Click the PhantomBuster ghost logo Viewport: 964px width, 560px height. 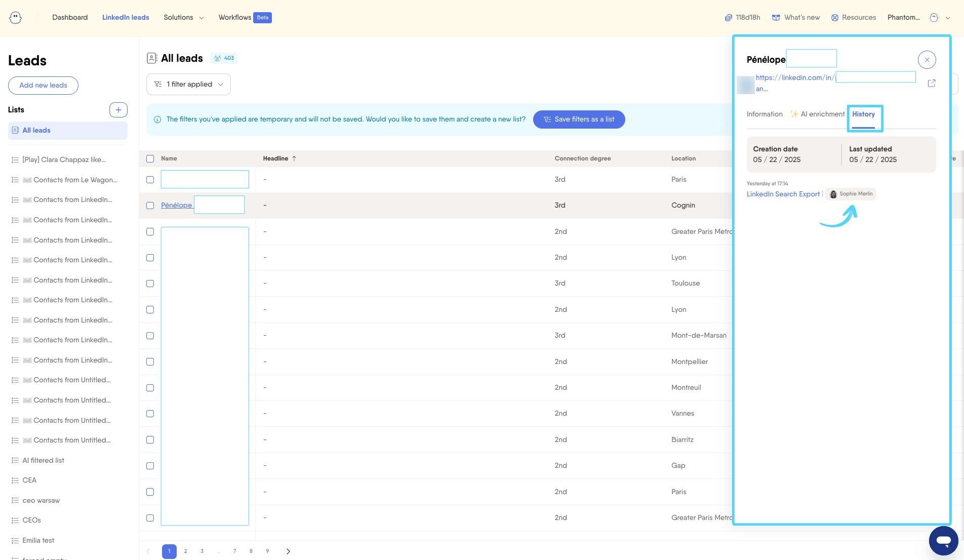coord(15,18)
